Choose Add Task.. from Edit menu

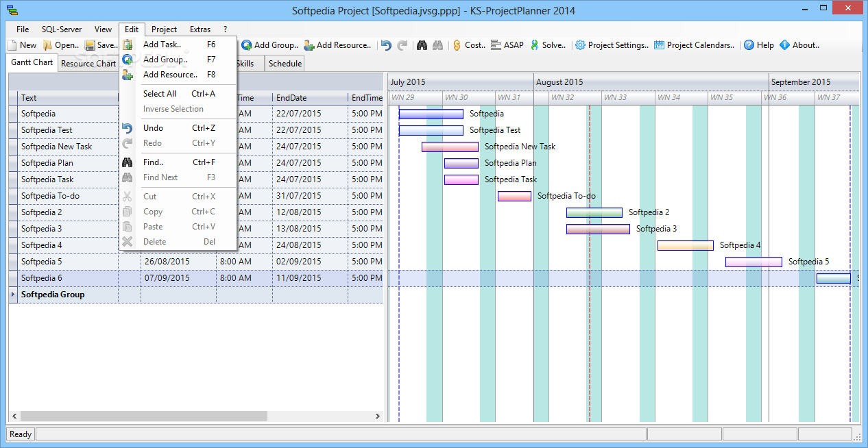[x=178, y=45]
